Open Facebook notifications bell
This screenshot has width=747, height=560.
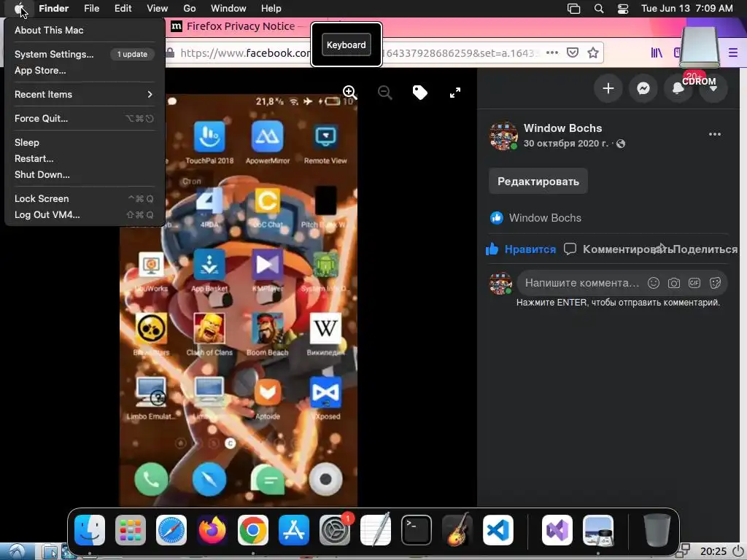coord(678,88)
